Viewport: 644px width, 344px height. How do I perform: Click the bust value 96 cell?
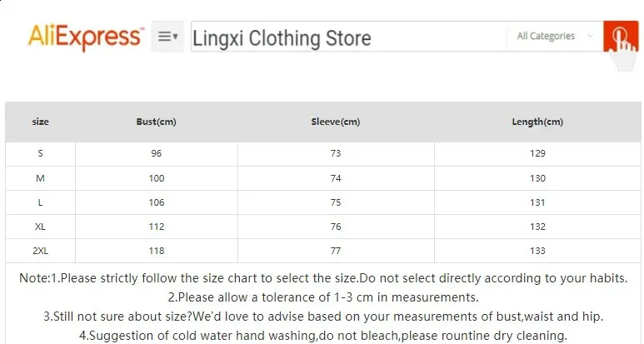(x=156, y=153)
